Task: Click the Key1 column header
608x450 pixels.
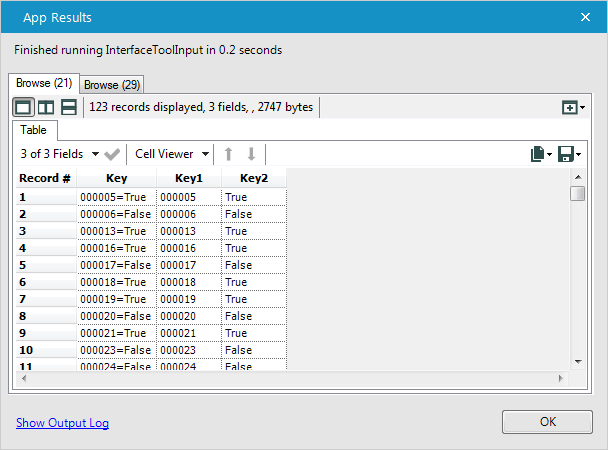Action: (189, 178)
